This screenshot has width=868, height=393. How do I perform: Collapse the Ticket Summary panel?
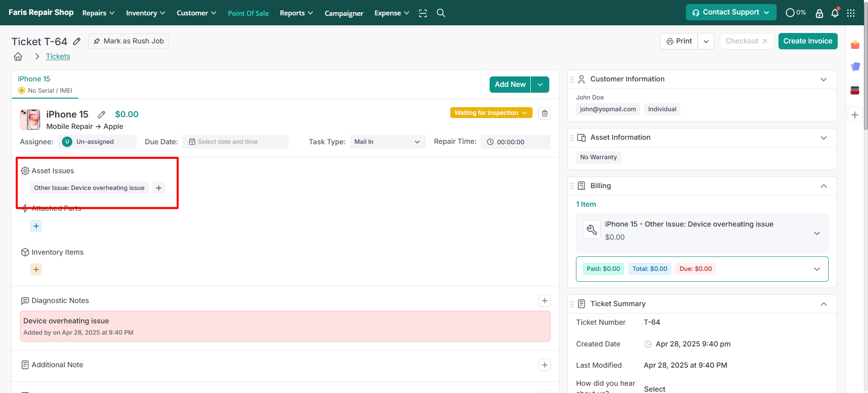pos(824,304)
